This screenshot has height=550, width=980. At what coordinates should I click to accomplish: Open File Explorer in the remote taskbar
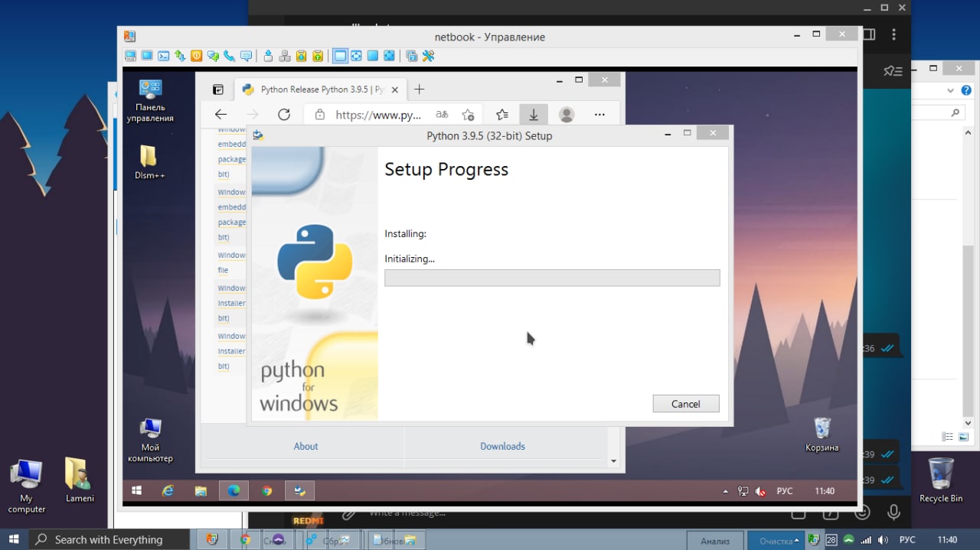pyautogui.click(x=201, y=490)
